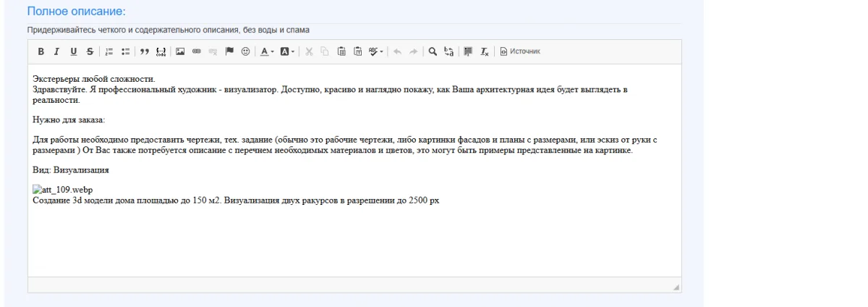Screen dimensions: 868x307
Task: Open the Find magnifier tool
Action: coord(433,51)
